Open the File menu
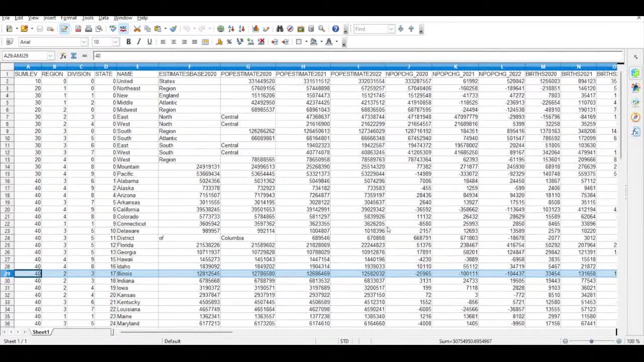Image resolution: width=644 pixels, height=362 pixels. (x=6, y=18)
